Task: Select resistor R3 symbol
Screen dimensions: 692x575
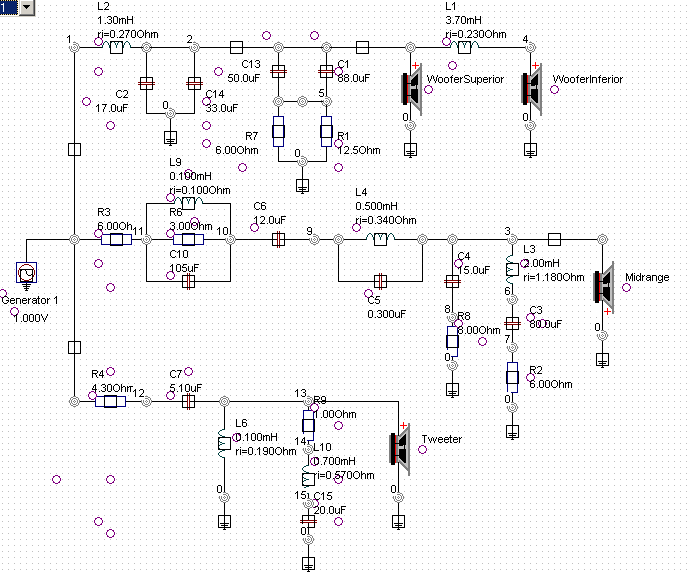Action: coord(117,240)
